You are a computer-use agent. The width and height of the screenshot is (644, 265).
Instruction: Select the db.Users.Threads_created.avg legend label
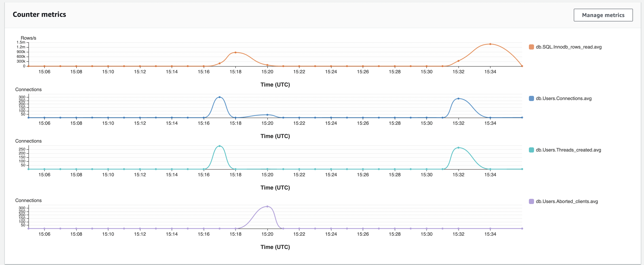(x=568, y=150)
